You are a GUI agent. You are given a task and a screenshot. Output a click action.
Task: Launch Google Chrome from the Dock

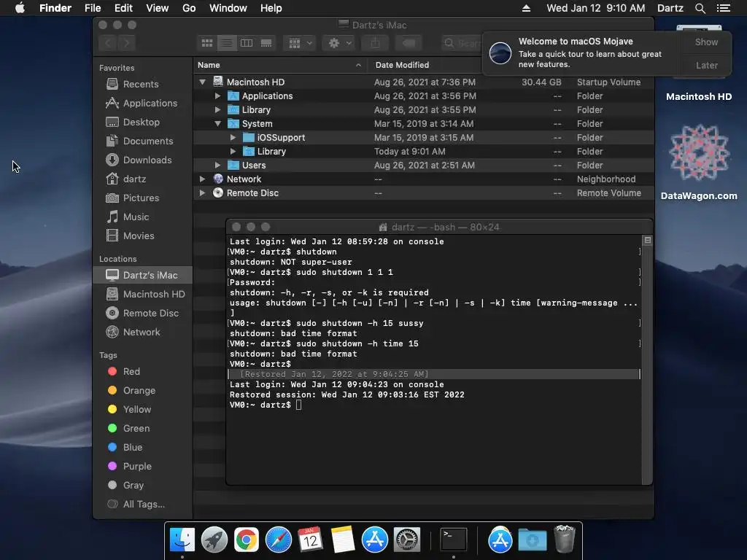[x=247, y=540]
